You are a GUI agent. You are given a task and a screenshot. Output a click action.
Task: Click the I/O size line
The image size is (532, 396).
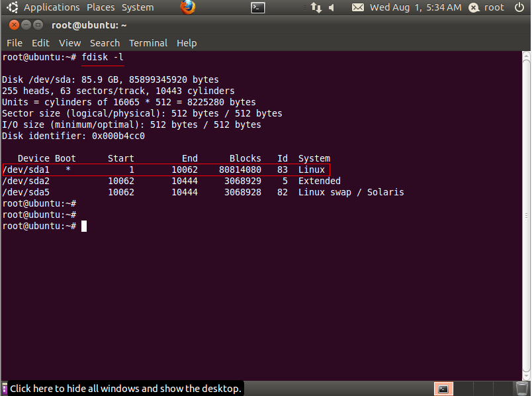tap(131, 124)
